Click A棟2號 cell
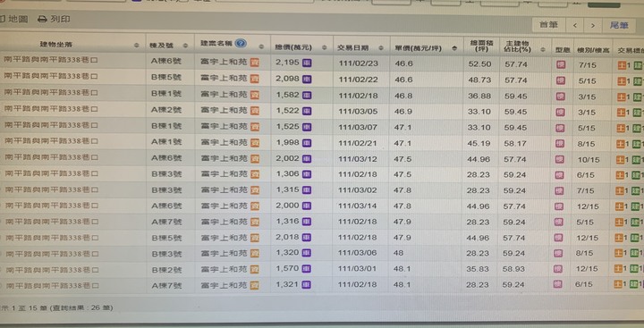Viewport: 644px width, 328px height. (x=166, y=110)
